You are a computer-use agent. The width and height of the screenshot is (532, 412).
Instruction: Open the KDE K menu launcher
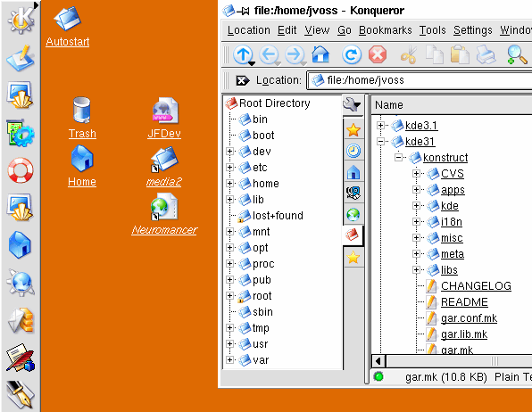(21, 20)
